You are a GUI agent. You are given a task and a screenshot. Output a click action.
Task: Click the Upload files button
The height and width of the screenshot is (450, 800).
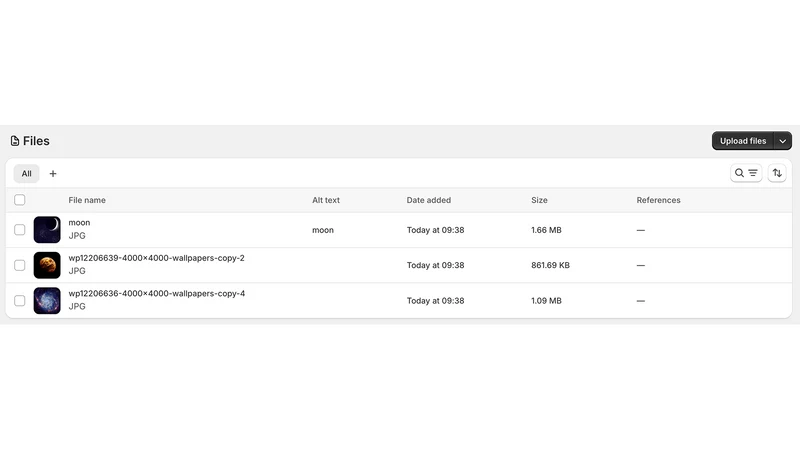coord(743,141)
